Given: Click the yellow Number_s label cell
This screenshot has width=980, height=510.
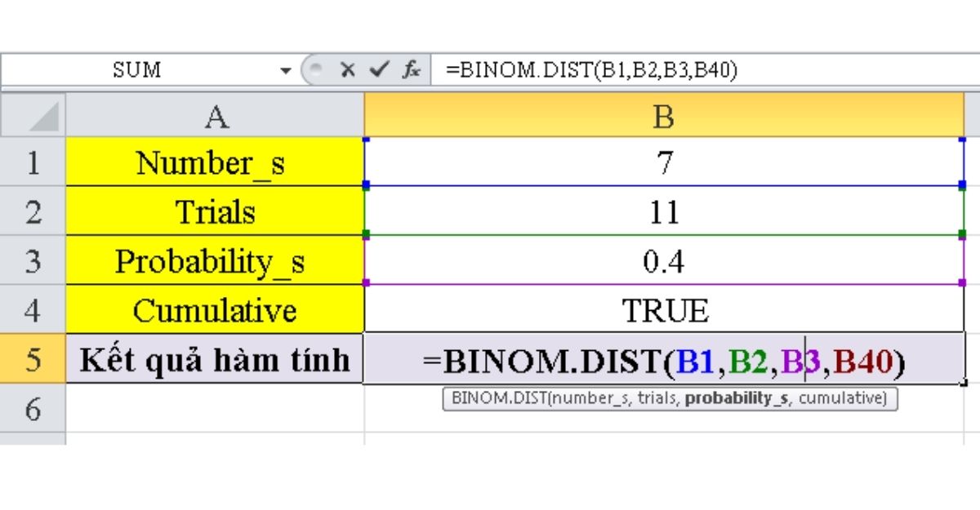Looking at the screenshot, I should click(214, 163).
